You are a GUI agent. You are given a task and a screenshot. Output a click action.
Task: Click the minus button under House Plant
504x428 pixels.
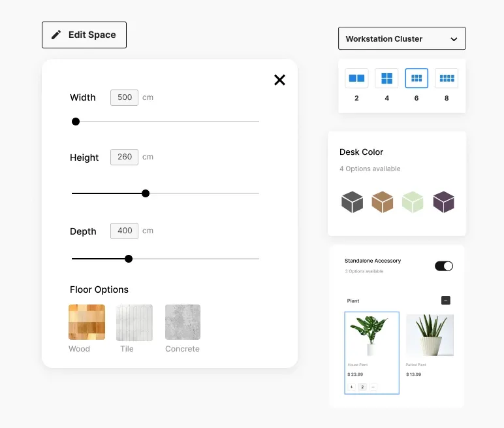coord(373,387)
